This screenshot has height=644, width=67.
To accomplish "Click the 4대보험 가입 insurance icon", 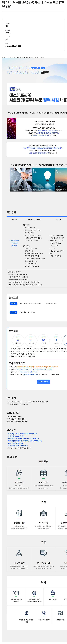I will point(53,593).
